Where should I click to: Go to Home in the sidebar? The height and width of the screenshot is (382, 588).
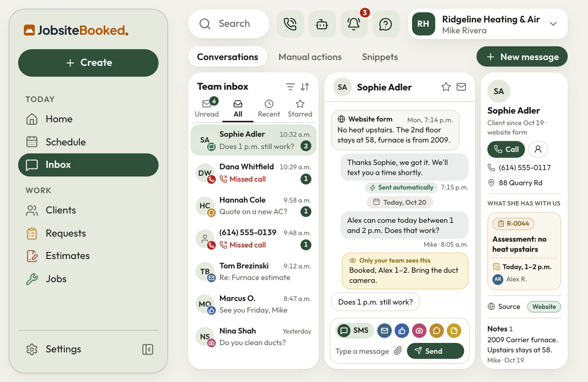tap(88, 119)
